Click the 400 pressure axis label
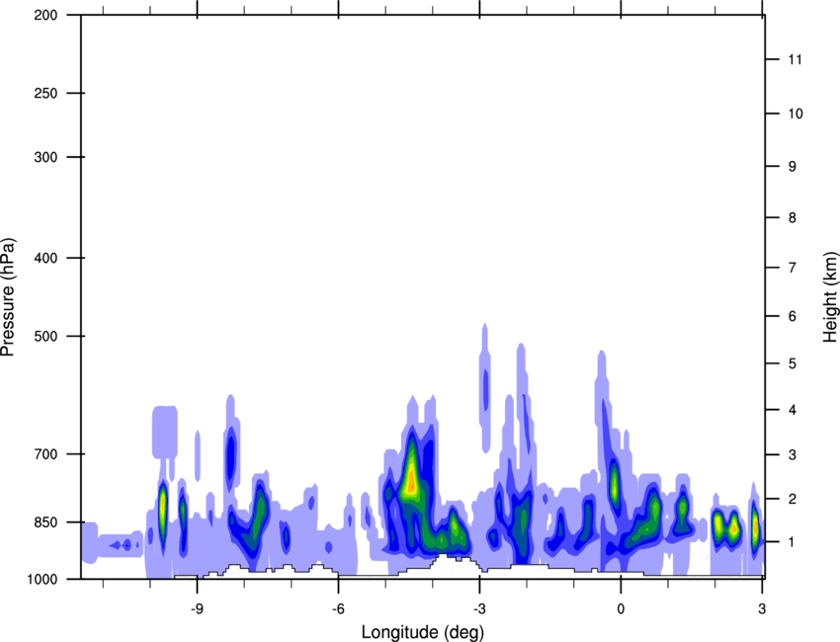The image size is (840, 642). click(45, 258)
